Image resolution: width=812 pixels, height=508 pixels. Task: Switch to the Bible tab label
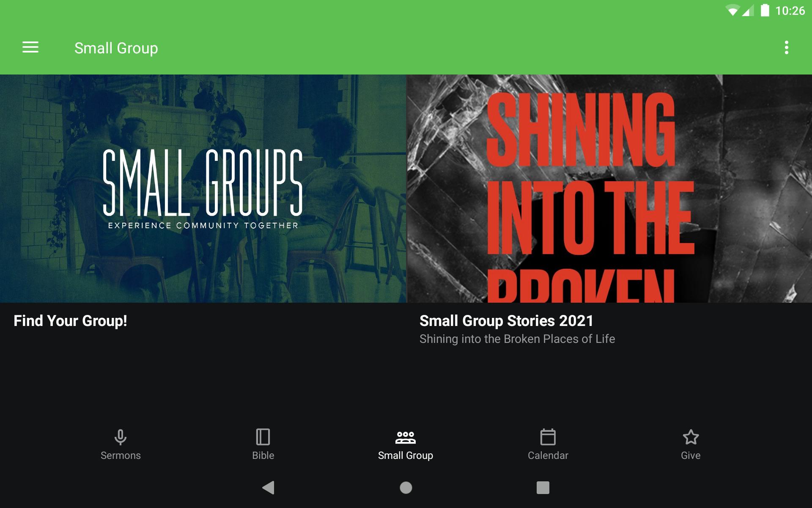[263, 456]
